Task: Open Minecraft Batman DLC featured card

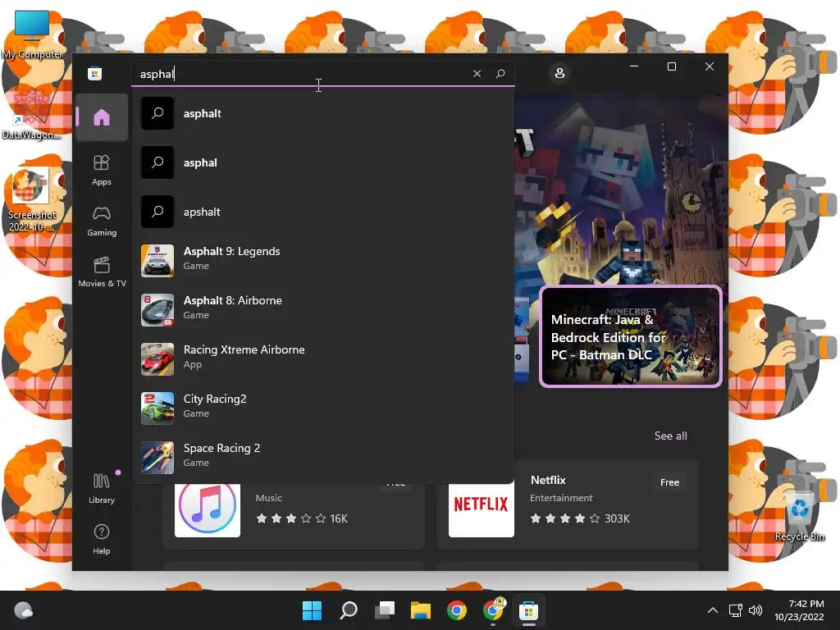Action: pyautogui.click(x=631, y=336)
